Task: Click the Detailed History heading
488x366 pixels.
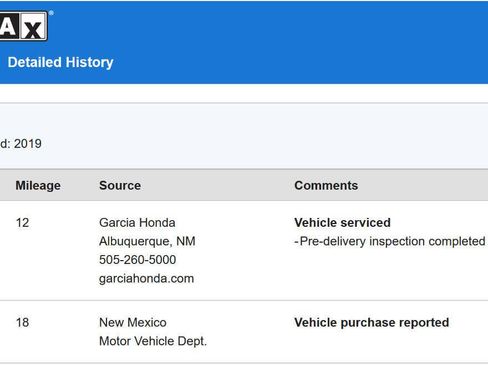Action: coord(60,62)
